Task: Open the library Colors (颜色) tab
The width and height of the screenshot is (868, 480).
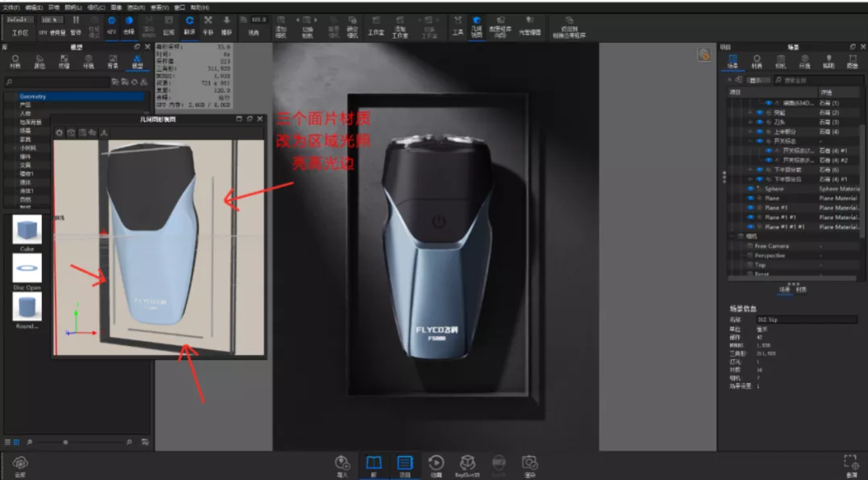Action: [39, 61]
